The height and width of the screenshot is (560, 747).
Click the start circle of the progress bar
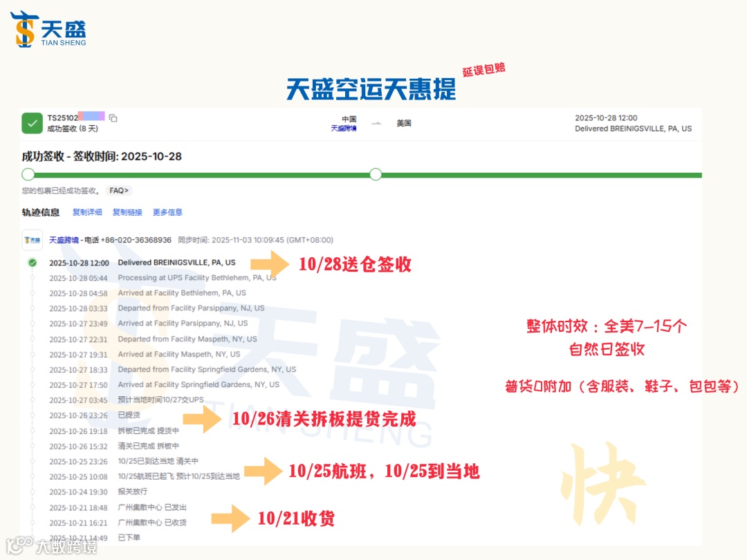click(x=28, y=175)
